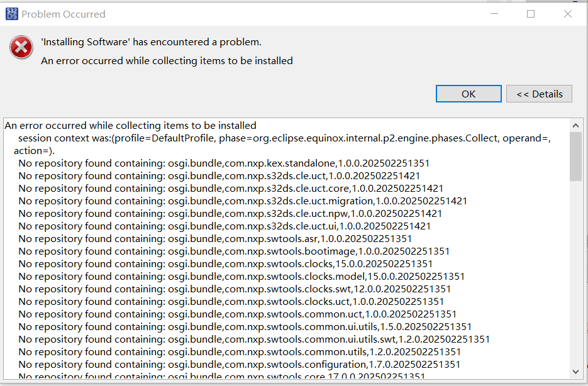
Task: Click the com.nxp.s32ds.cle.uct.ui line
Action: 225,226
